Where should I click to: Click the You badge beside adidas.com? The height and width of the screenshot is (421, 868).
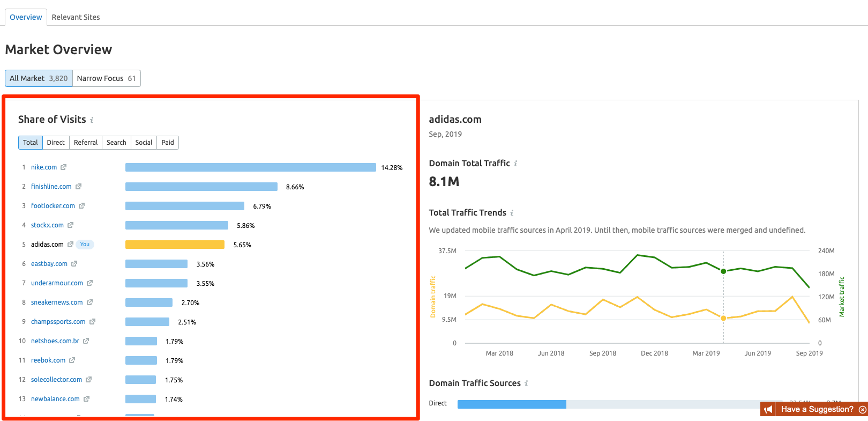click(85, 245)
